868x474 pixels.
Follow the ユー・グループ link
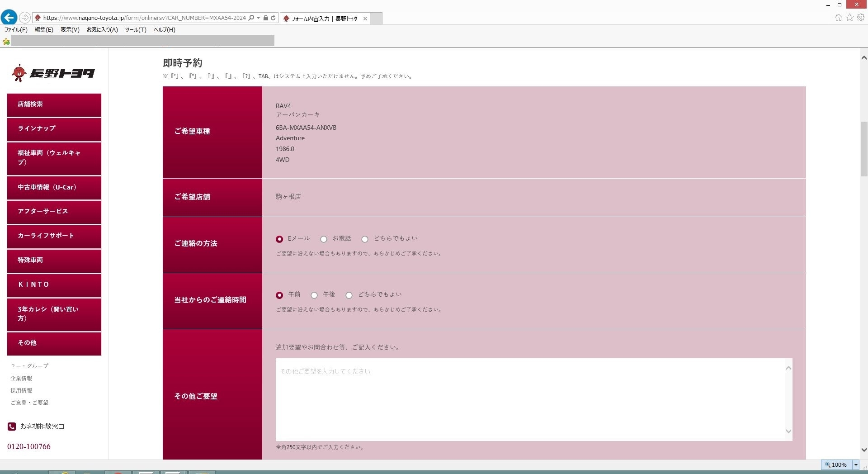pos(29,366)
